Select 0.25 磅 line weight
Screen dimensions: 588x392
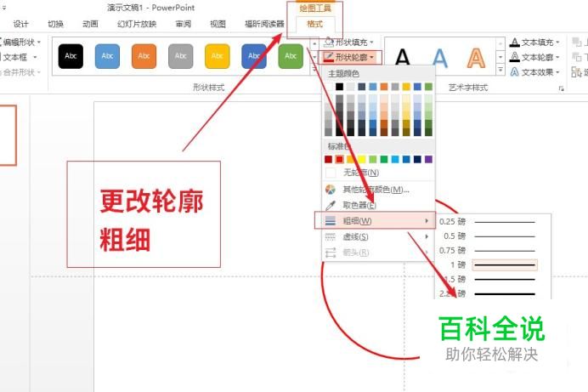coord(492,222)
